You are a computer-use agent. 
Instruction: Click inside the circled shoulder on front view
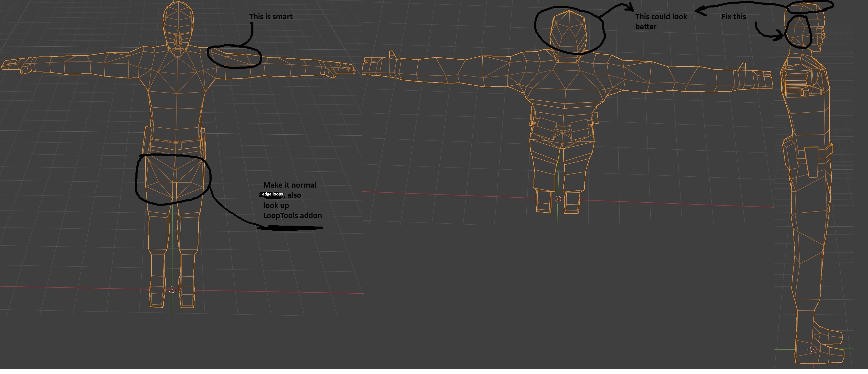234,57
